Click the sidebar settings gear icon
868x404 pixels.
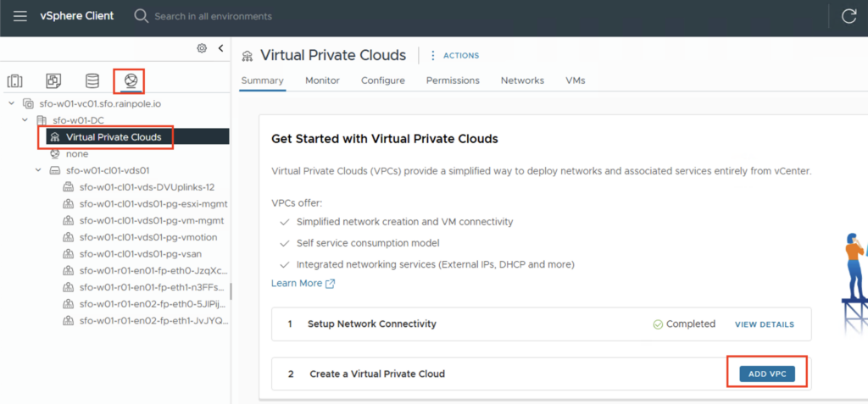(202, 48)
